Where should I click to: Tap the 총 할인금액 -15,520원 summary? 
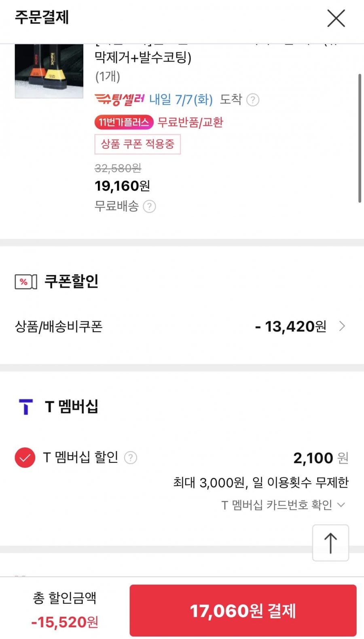tap(65, 610)
